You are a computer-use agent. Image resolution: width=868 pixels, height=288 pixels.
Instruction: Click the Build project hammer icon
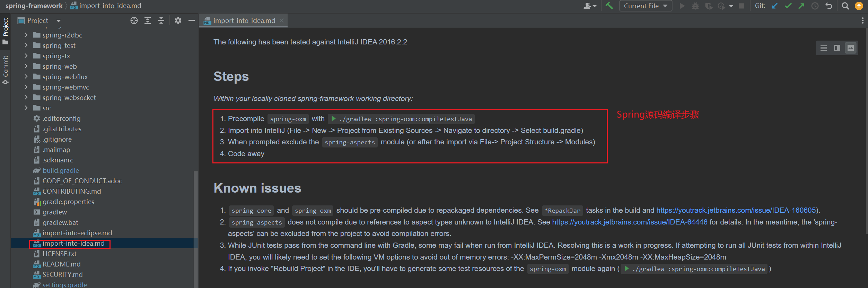coord(609,6)
